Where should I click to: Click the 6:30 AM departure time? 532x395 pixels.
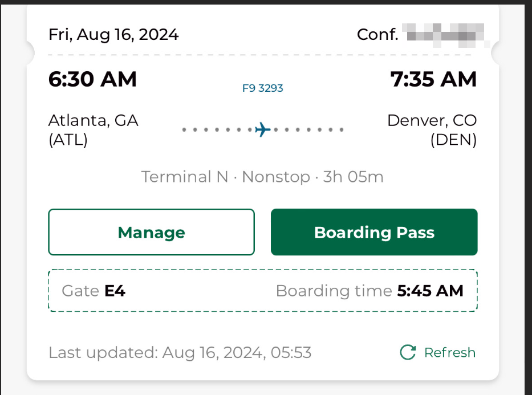[92, 79]
